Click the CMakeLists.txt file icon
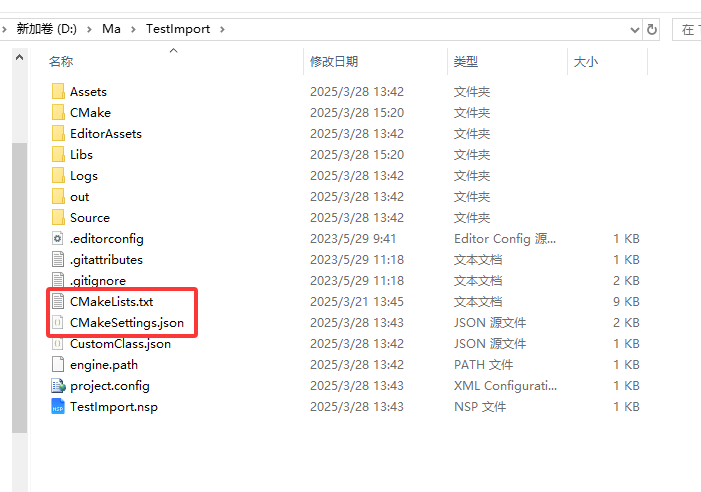Viewport: 701px width, 492px height. pos(58,302)
